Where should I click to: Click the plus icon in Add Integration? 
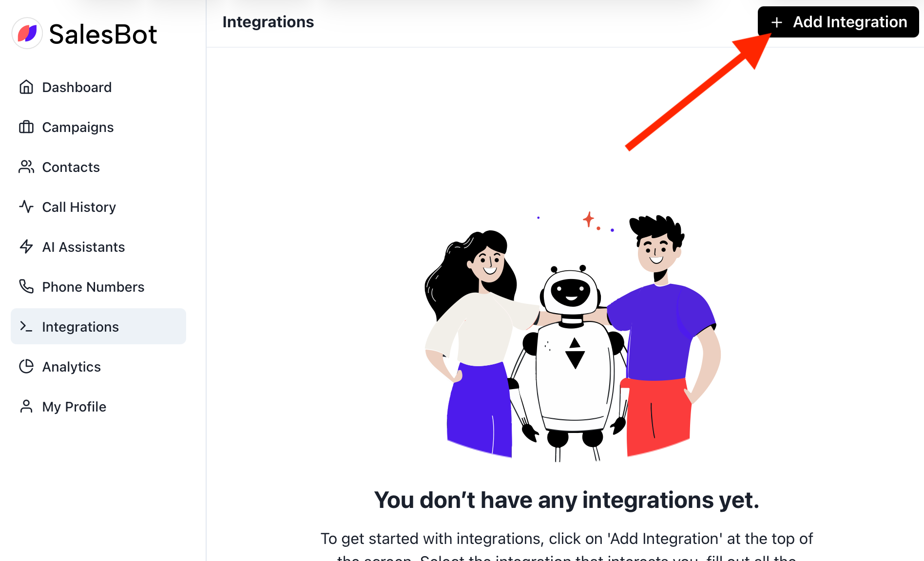tap(777, 22)
